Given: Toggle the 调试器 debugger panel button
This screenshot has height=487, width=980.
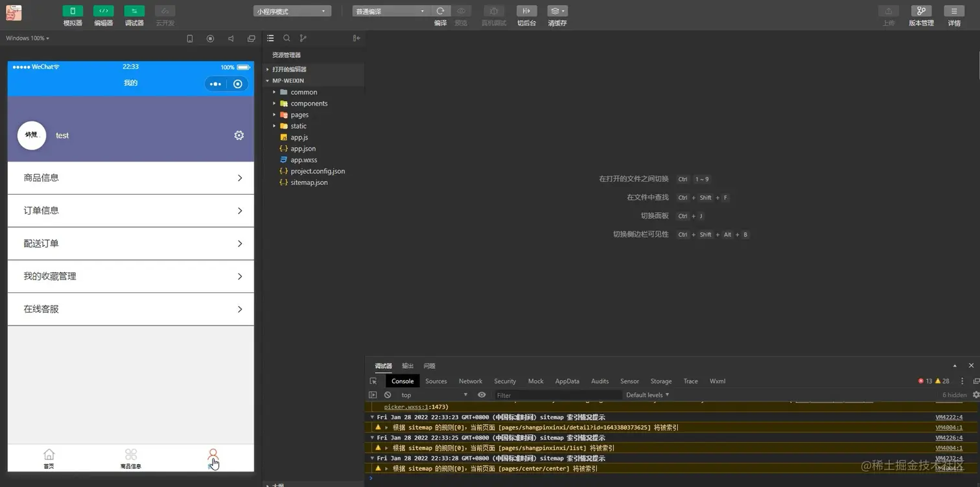Looking at the screenshot, I should click(134, 11).
